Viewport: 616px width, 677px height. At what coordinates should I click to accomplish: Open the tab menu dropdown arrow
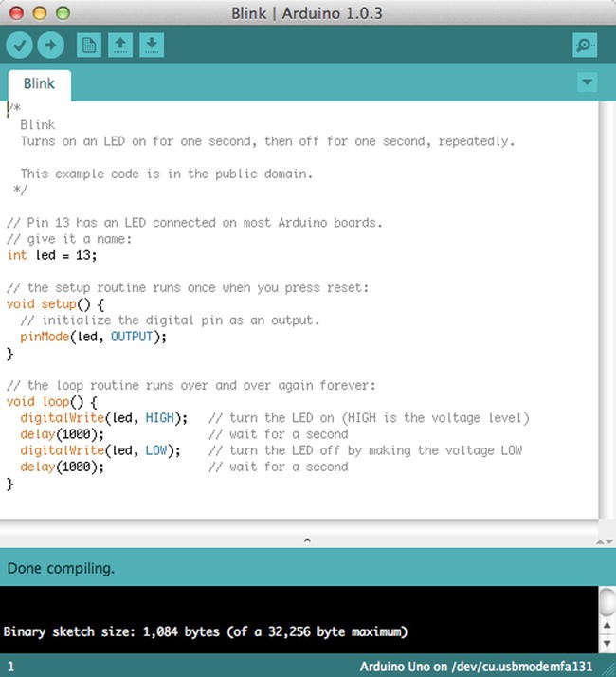pyautogui.click(x=588, y=82)
